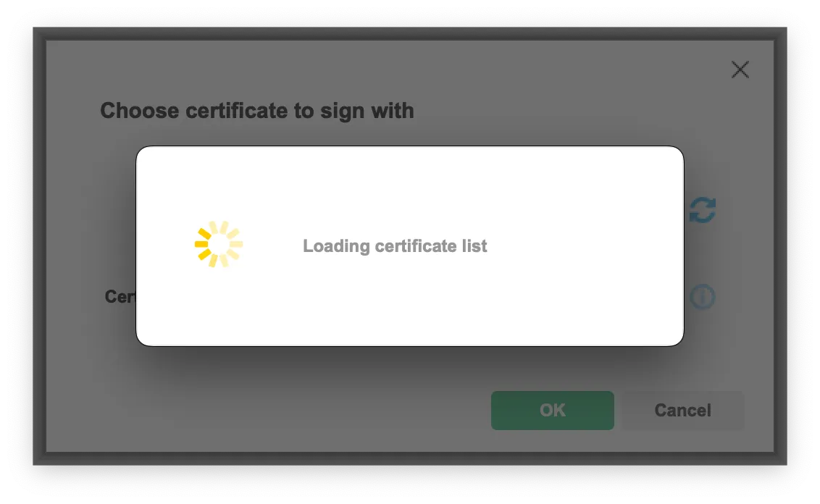Click the refresh certificate list icon
The width and height of the screenshot is (820, 504).
(x=703, y=210)
